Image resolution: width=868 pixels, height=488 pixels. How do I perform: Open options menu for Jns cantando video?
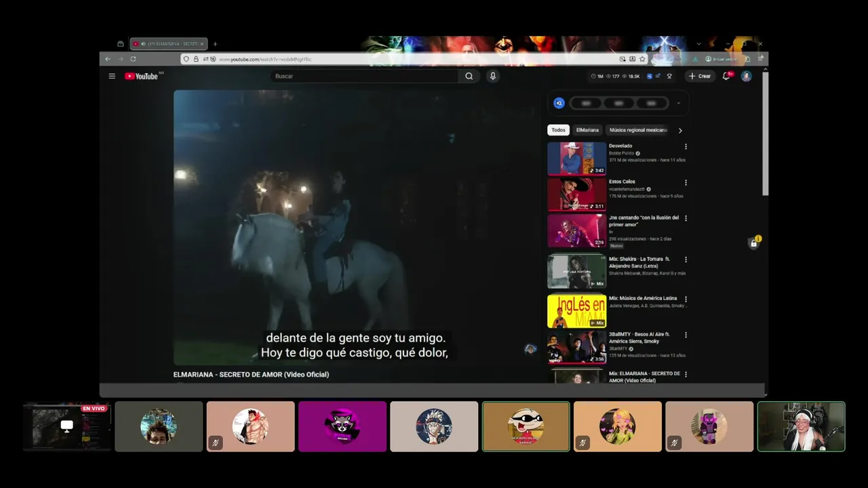pyautogui.click(x=686, y=218)
